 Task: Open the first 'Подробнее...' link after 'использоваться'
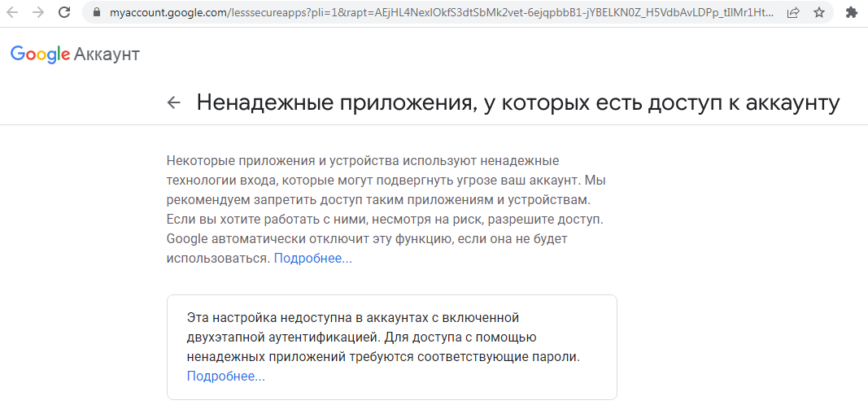[x=312, y=259]
